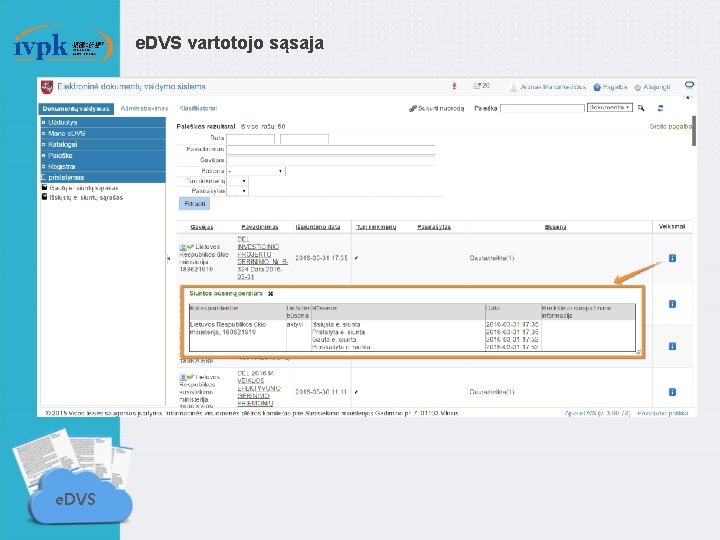Switch to Administravimas tab
The image size is (720, 540).
[x=144, y=109]
